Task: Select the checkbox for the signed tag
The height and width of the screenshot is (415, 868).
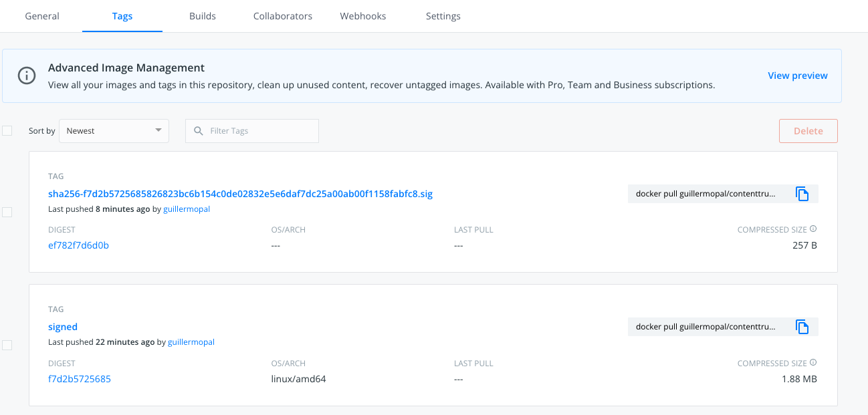Action: click(x=7, y=345)
